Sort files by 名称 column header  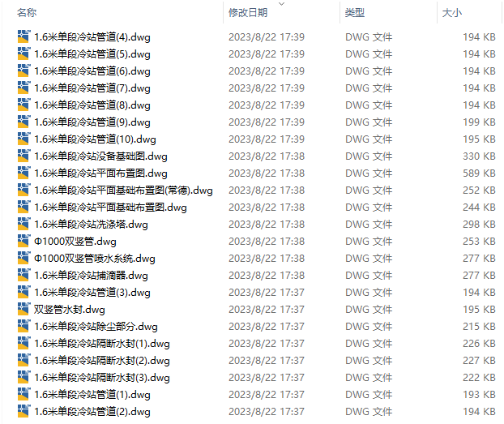point(27,12)
